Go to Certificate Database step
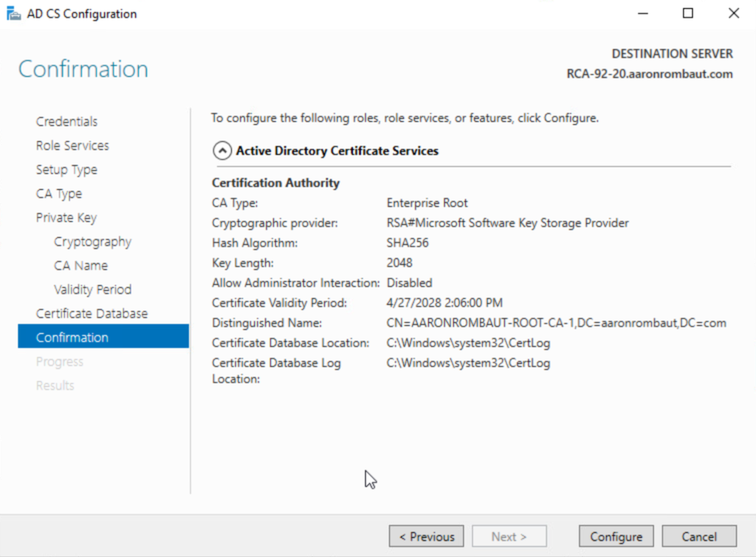Screen dimensions: 756x557 92,313
